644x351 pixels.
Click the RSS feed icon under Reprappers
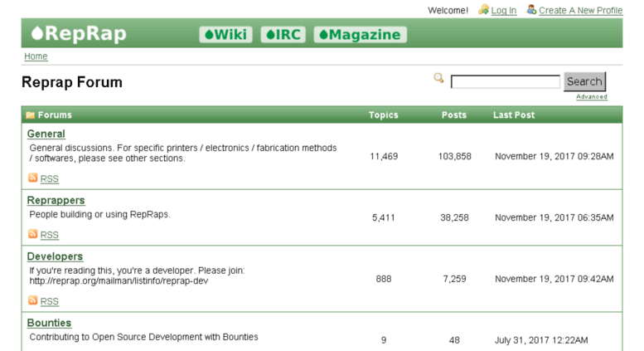click(x=33, y=234)
